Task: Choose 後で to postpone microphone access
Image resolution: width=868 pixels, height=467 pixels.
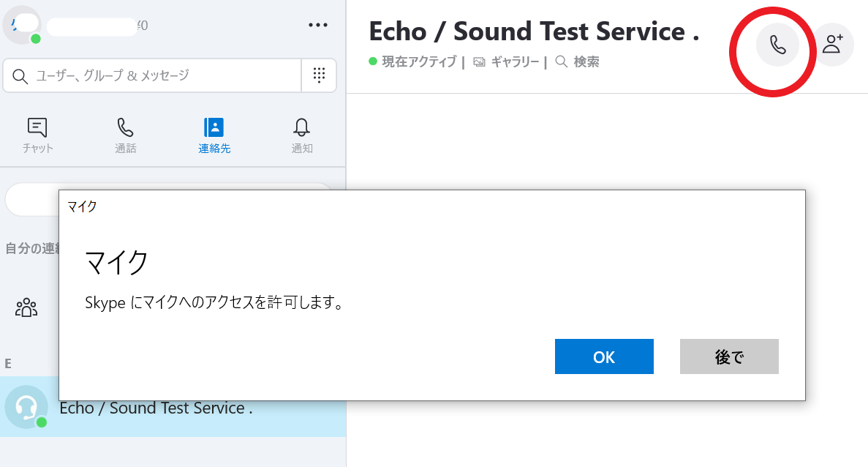Action: pos(729,356)
